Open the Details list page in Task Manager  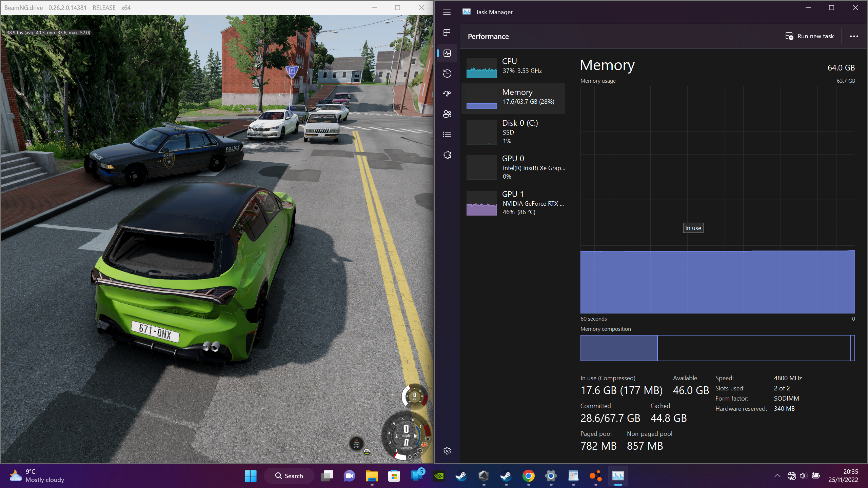pos(447,135)
